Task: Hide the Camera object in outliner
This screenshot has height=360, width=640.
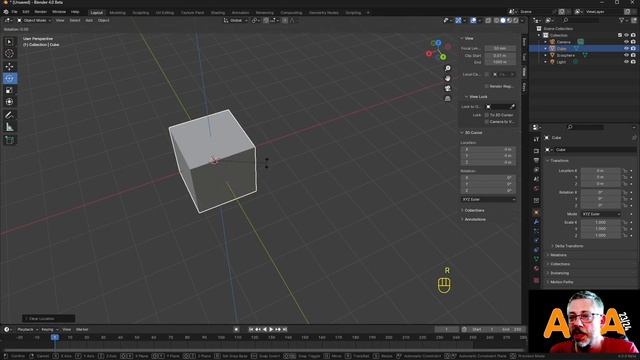Action: (x=627, y=42)
